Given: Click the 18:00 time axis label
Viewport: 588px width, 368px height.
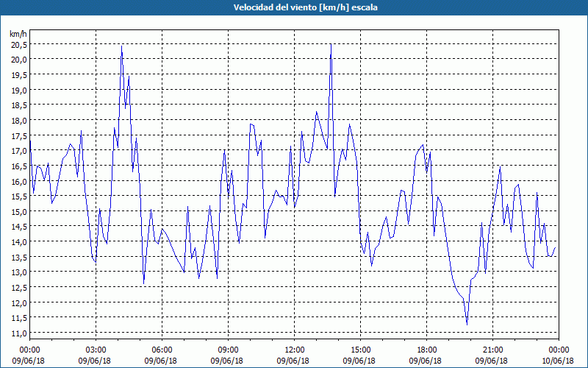Looking at the screenshot, I should (426, 350).
